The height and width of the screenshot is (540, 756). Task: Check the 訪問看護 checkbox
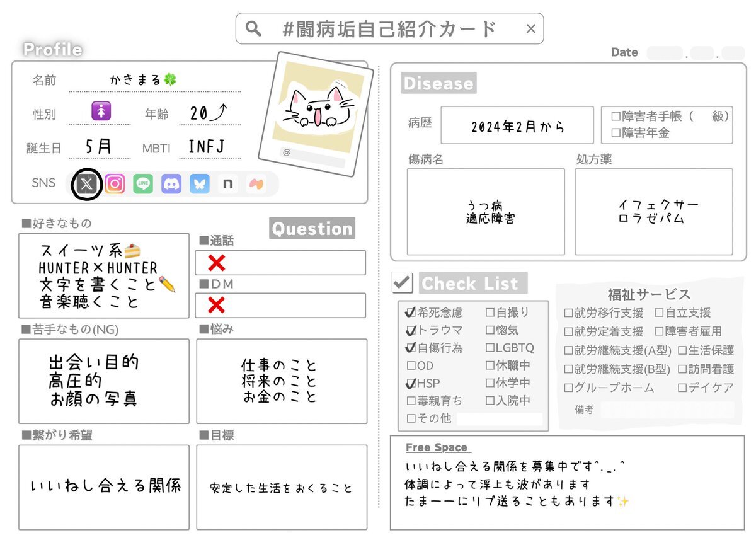pyautogui.click(x=682, y=369)
